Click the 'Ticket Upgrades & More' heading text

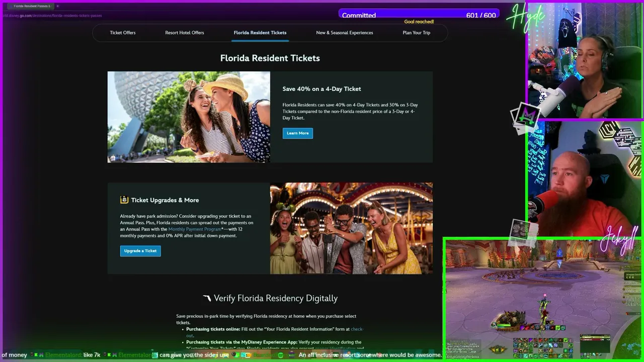(x=165, y=200)
